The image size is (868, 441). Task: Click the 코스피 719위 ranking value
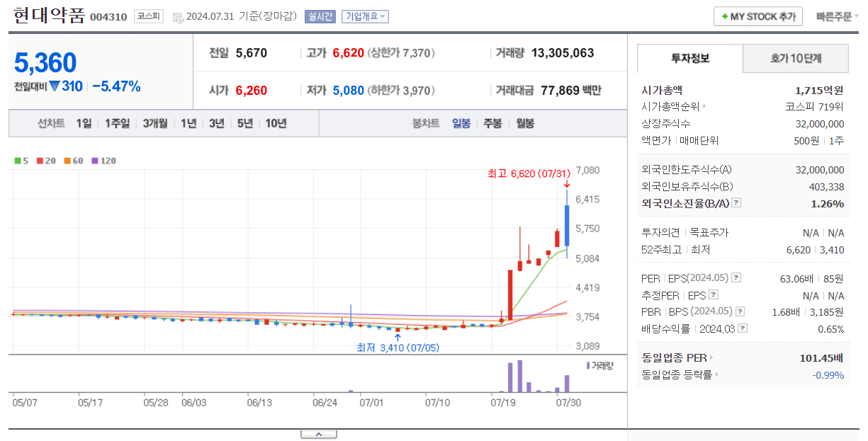[815, 107]
